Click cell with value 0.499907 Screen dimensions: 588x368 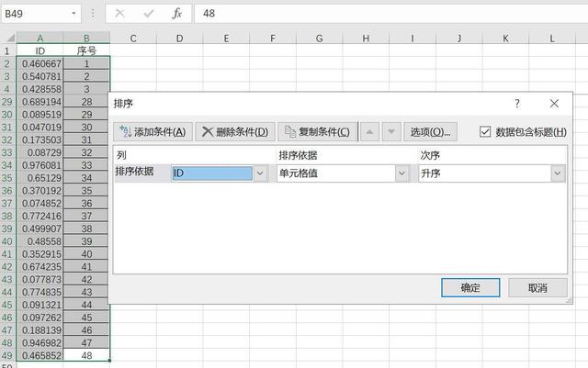40,229
